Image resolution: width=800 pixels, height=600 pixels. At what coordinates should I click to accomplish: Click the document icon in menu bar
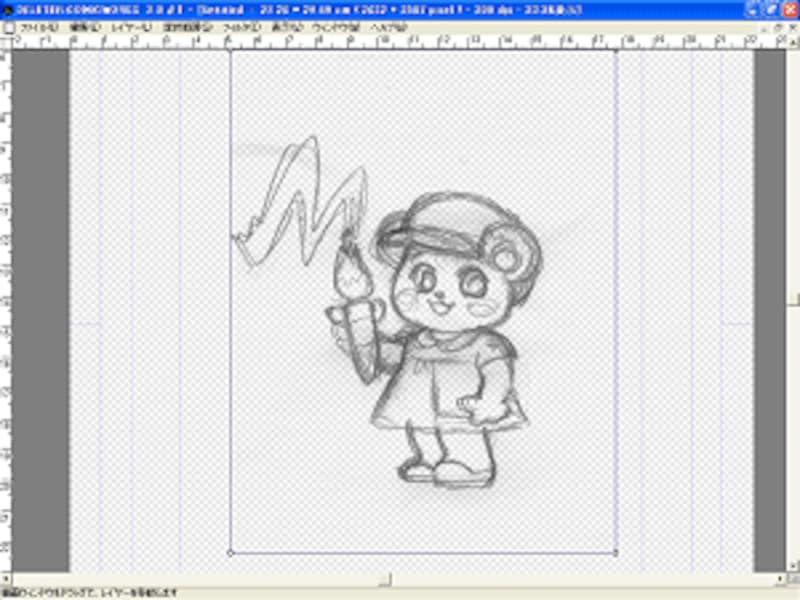9,28
